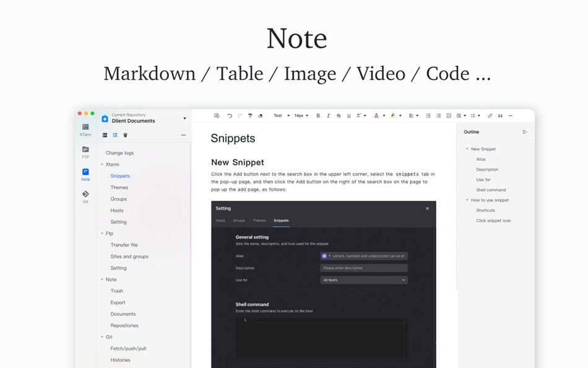The height and width of the screenshot is (368, 588).
Task: Open the highlight color dropdown arrow
Action: coord(400,116)
